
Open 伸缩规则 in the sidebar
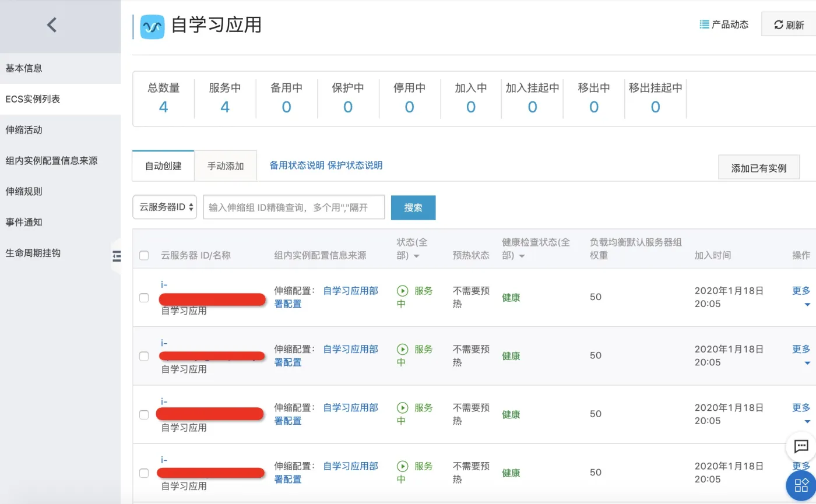pyautogui.click(x=24, y=192)
